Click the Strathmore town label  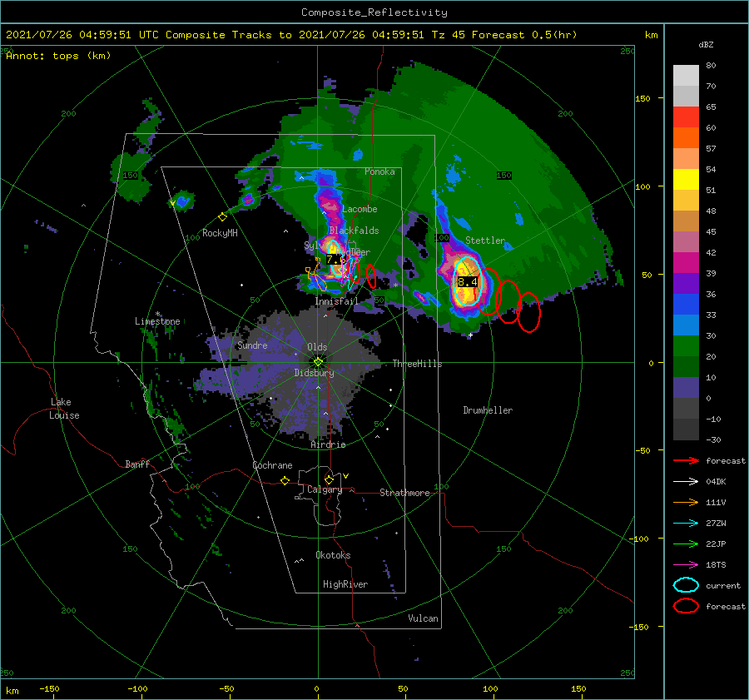[x=404, y=493]
